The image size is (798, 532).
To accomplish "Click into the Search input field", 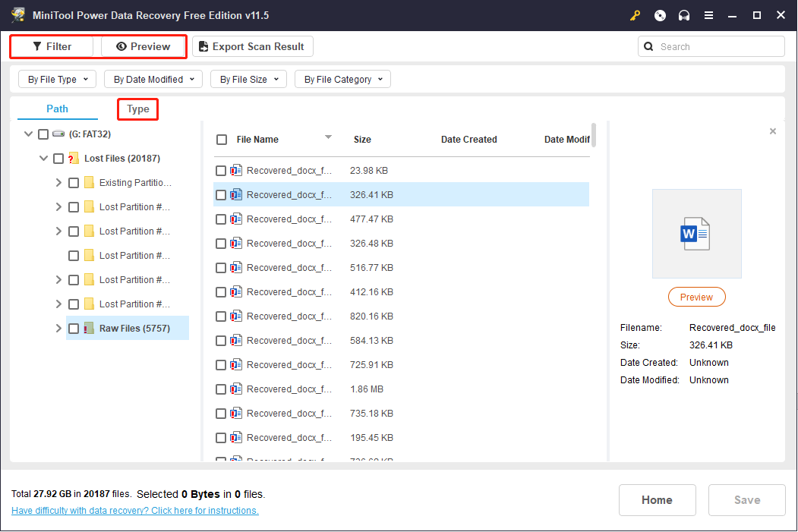I will pos(711,47).
